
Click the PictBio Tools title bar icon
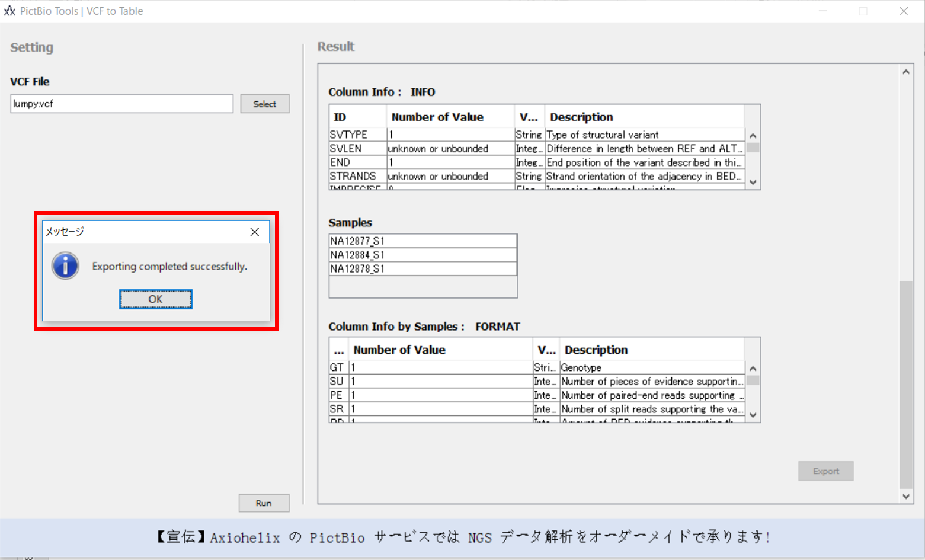point(9,11)
